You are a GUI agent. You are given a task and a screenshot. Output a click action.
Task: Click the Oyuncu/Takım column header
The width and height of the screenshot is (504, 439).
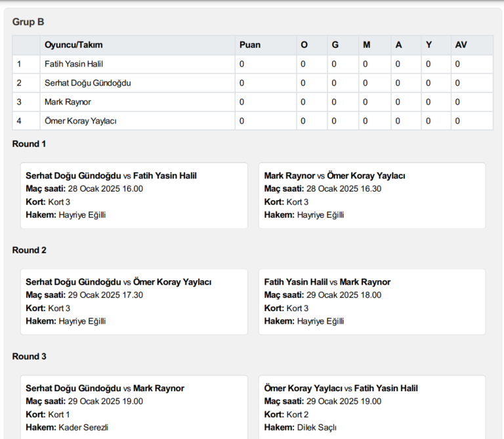click(x=73, y=45)
